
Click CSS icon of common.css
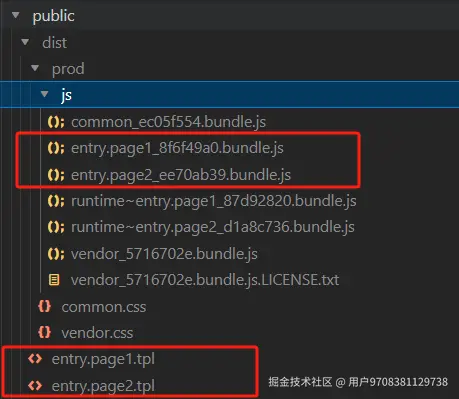[x=44, y=306]
